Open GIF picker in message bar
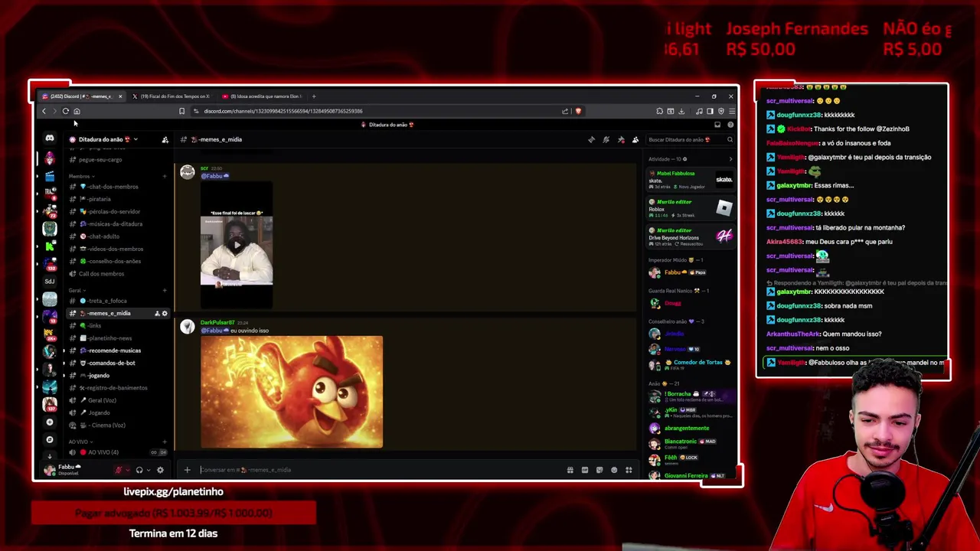The image size is (980, 551). point(585,470)
